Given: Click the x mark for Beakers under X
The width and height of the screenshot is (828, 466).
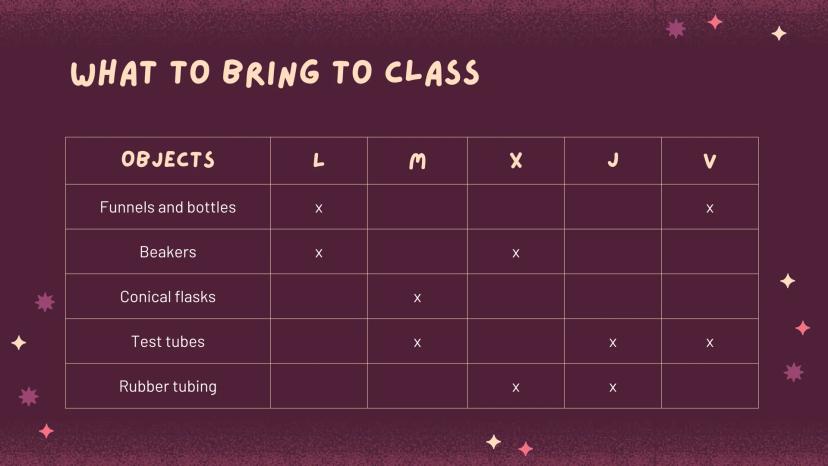Looking at the screenshot, I should coord(516,253).
